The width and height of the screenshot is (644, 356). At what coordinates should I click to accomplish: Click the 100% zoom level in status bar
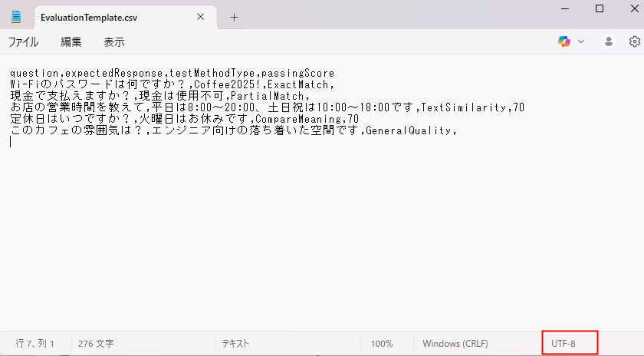tap(382, 344)
